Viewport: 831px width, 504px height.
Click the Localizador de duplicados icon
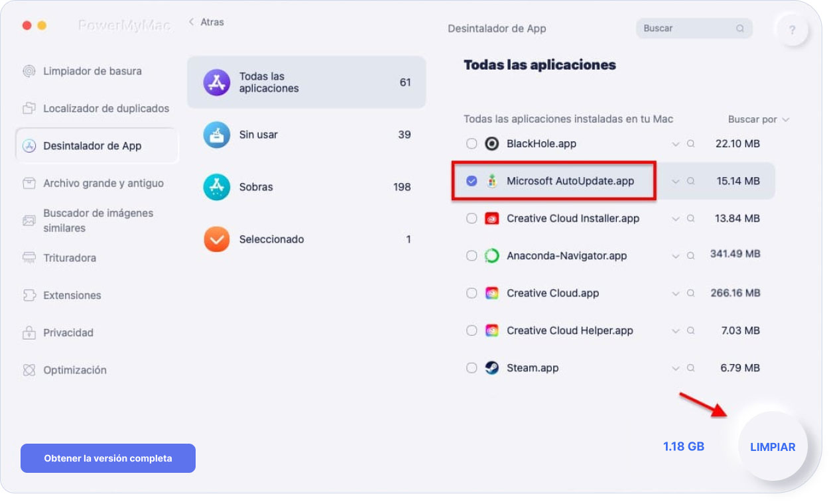click(29, 108)
